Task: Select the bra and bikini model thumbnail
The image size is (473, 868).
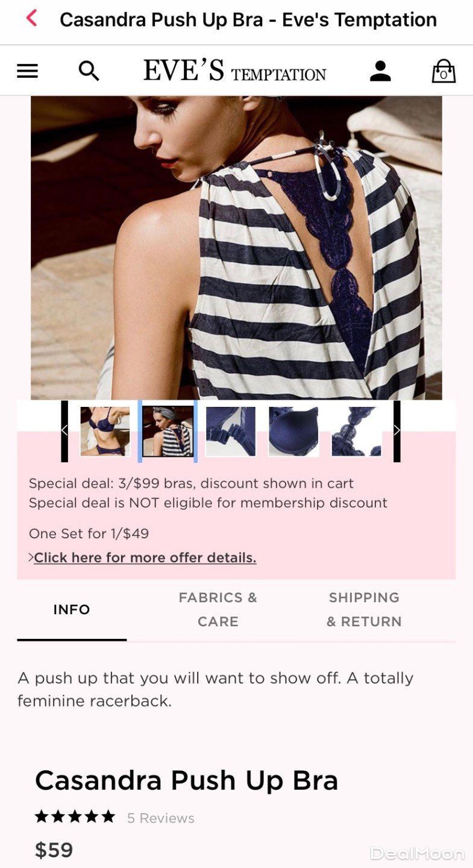Action: click(105, 431)
